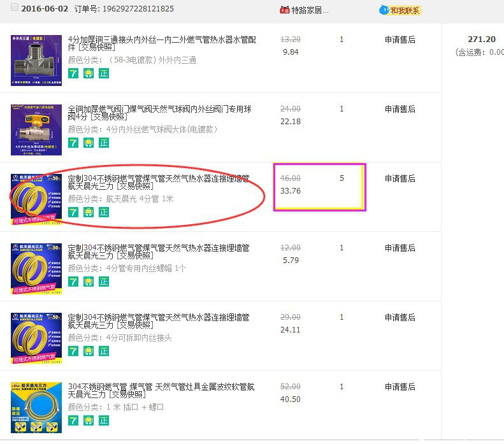The height and width of the screenshot is (444, 504).
Task: Click 申请售后 for the quantity 5 gas pipe
Action: click(x=400, y=178)
